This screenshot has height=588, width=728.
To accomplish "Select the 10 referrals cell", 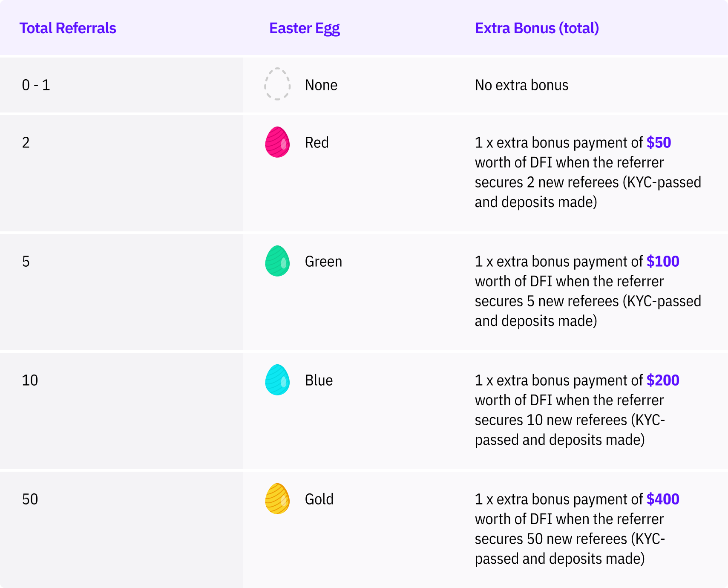I will click(x=30, y=380).
